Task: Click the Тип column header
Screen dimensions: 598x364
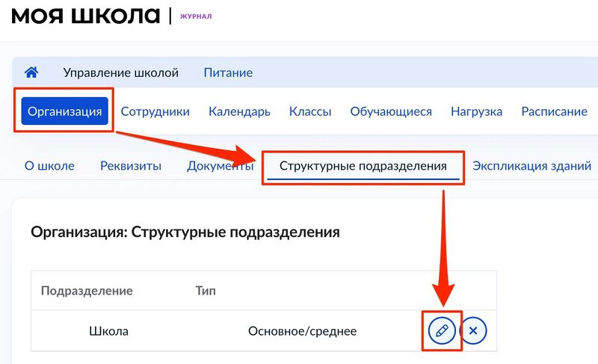Action: (206, 291)
